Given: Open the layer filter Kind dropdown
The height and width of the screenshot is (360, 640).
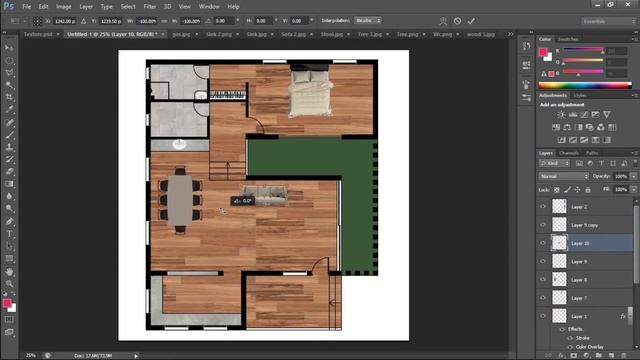Looking at the screenshot, I should pos(554,163).
